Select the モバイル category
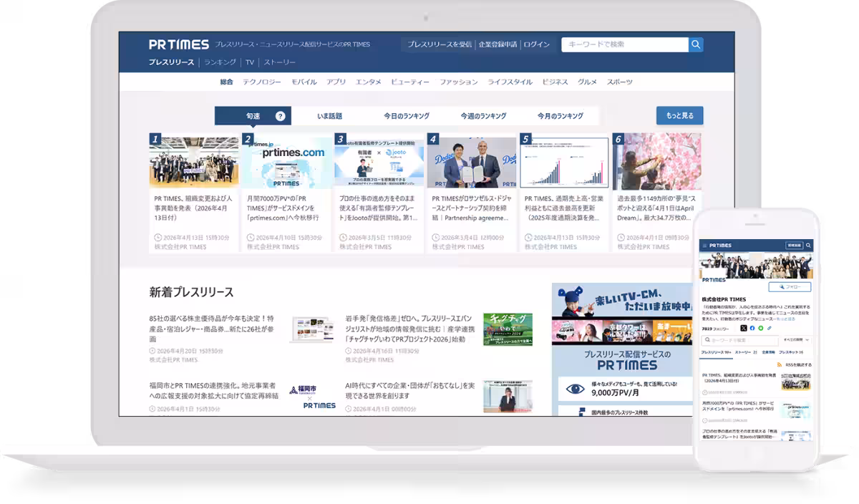 [x=304, y=82]
